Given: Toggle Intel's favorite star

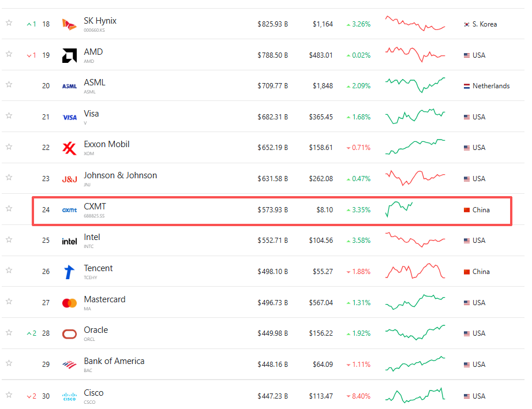Looking at the screenshot, I should click(9, 239).
